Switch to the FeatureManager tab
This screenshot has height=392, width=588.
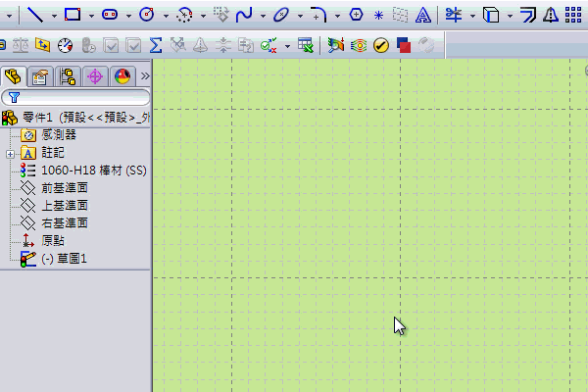14,76
